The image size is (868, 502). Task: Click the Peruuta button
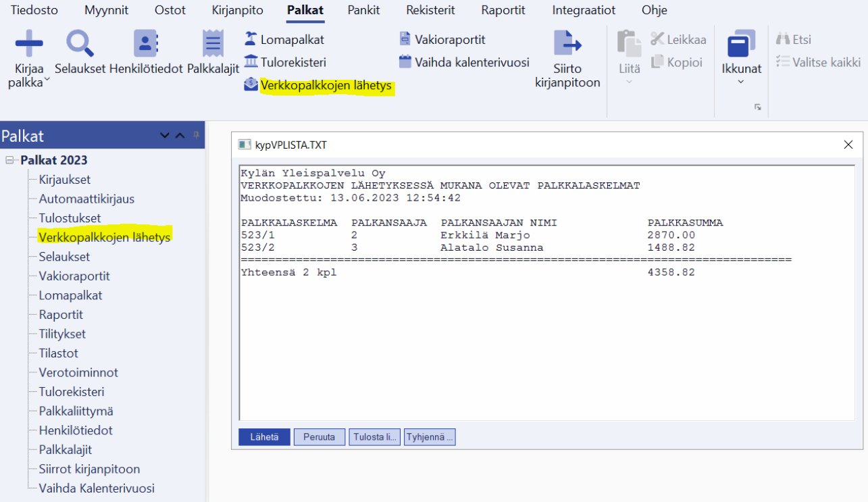pos(319,437)
